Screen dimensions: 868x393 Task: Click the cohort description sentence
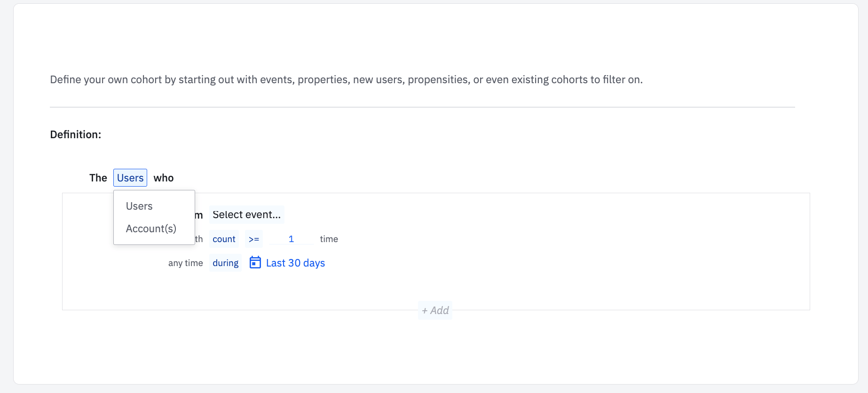click(346, 80)
